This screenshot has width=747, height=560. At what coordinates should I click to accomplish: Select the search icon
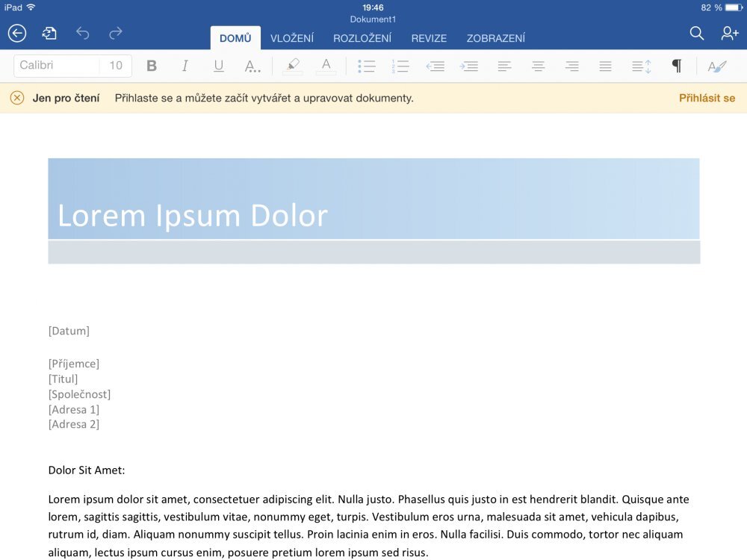point(696,34)
